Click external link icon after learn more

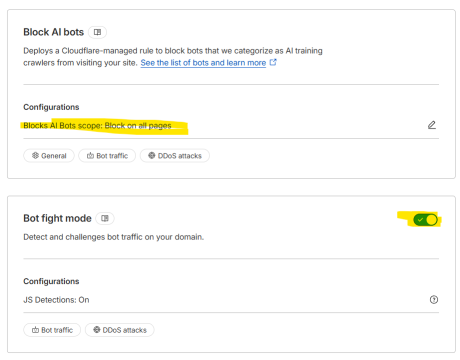[273, 62]
